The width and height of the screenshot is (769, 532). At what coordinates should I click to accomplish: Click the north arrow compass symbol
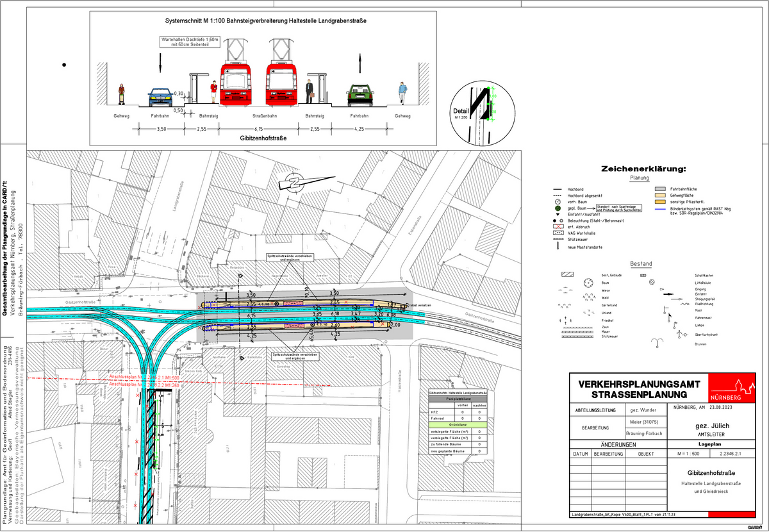coord(294,181)
